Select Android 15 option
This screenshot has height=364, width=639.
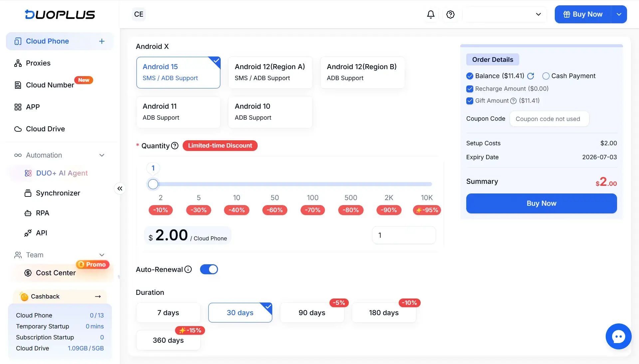pos(178,72)
